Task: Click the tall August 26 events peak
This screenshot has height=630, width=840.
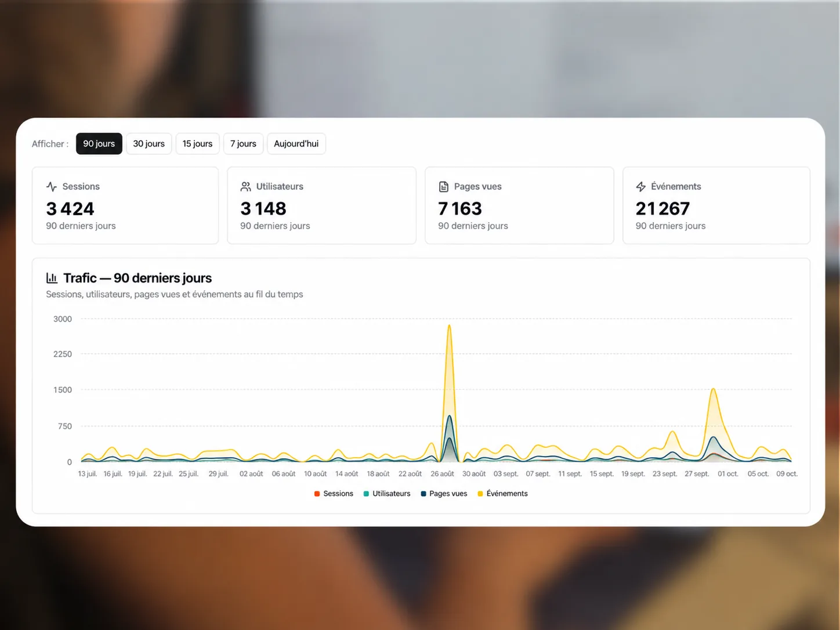Action: (449, 327)
